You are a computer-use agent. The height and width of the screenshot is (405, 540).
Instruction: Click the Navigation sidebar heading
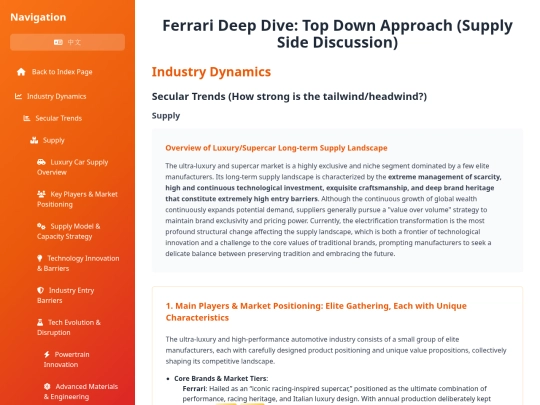coord(38,17)
